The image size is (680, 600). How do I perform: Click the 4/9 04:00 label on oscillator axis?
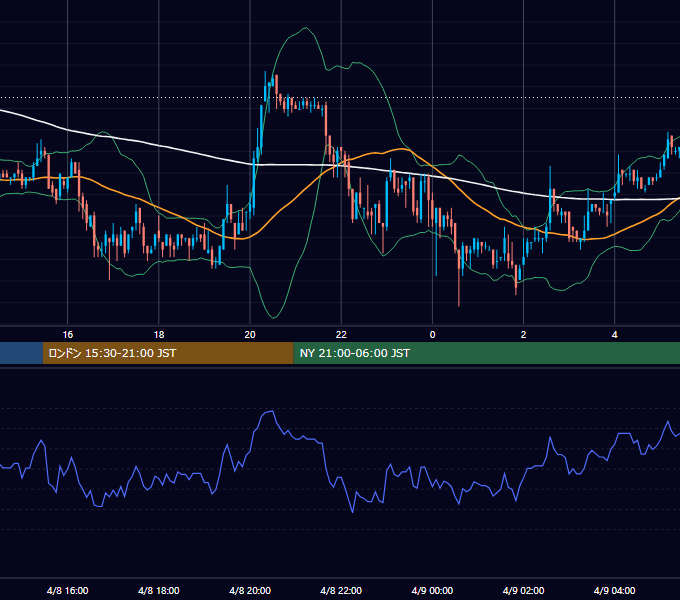pyautogui.click(x=615, y=590)
